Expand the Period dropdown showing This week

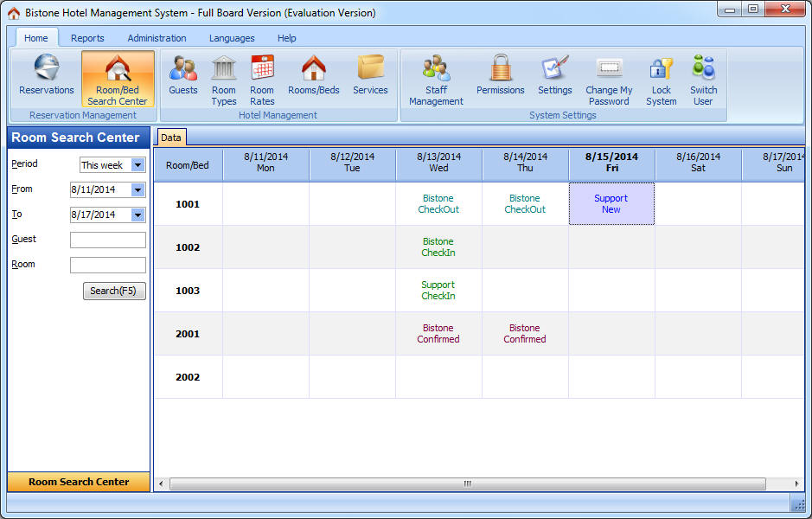[x=138, y=165]
